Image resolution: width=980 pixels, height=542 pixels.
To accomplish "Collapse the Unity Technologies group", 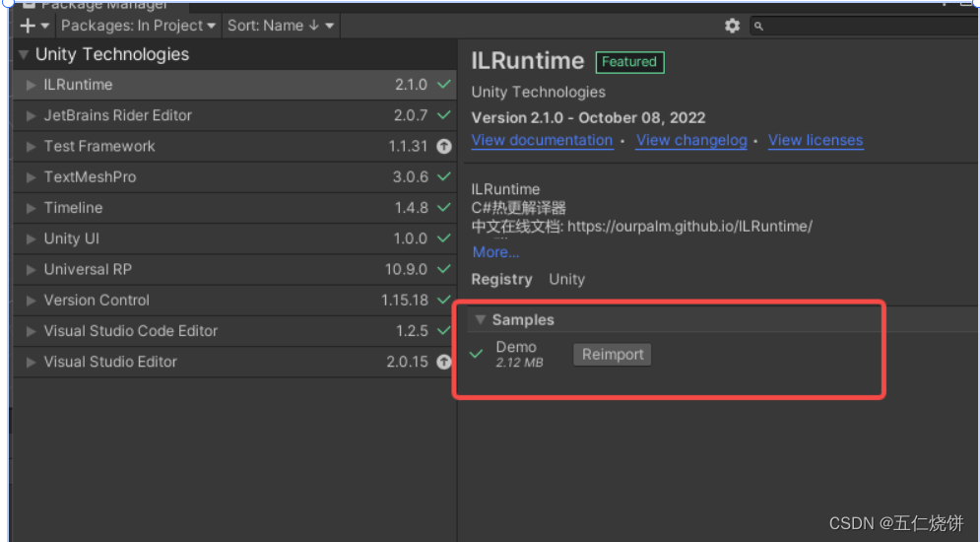I will (24, 54).
